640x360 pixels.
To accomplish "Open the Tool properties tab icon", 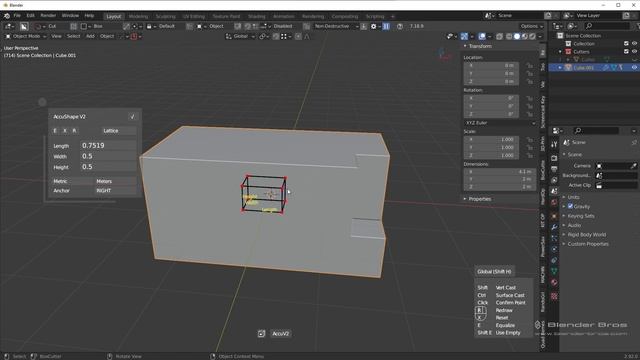I will pyautogui.click(x=554, y=145).
